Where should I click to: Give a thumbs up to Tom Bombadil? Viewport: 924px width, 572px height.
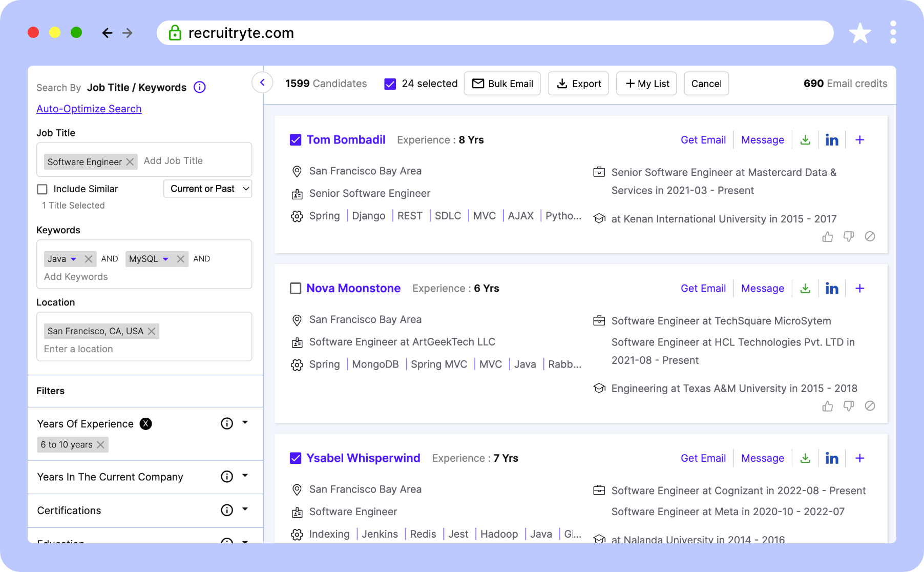tap(827, 236)
